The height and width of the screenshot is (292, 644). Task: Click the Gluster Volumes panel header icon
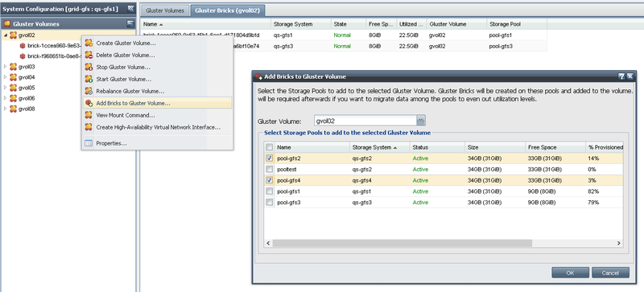7,24
